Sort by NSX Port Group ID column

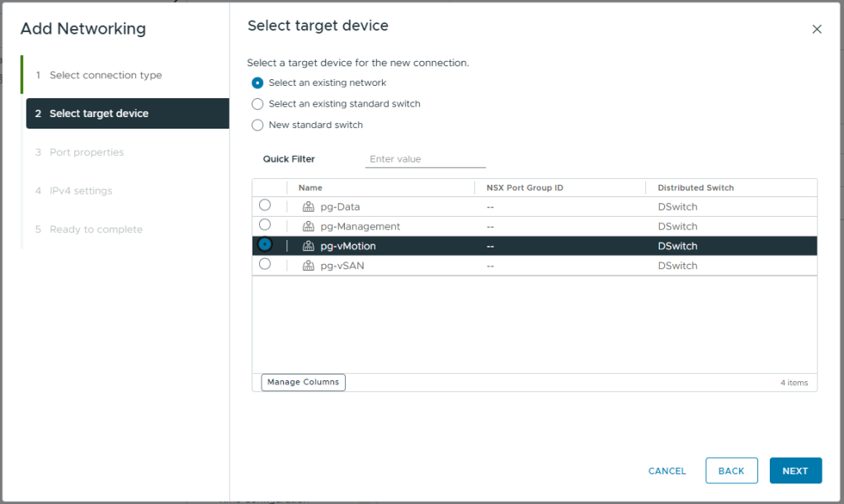point(525,188)
